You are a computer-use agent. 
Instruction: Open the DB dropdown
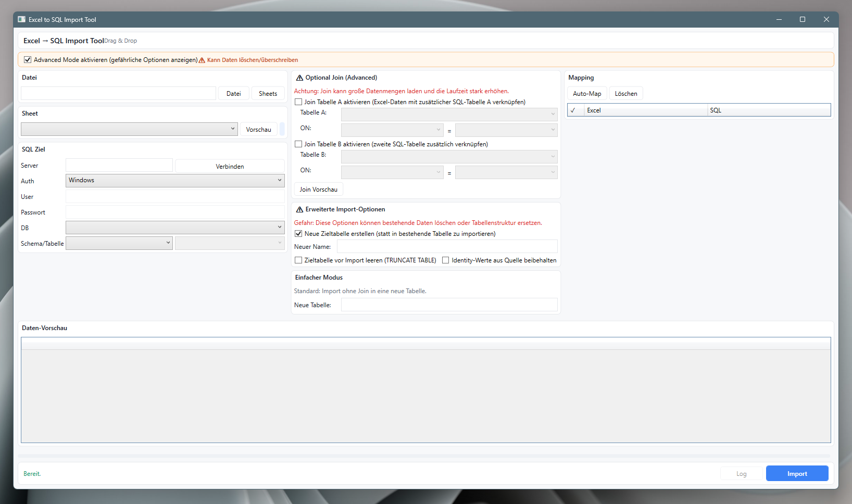point(175,227)
